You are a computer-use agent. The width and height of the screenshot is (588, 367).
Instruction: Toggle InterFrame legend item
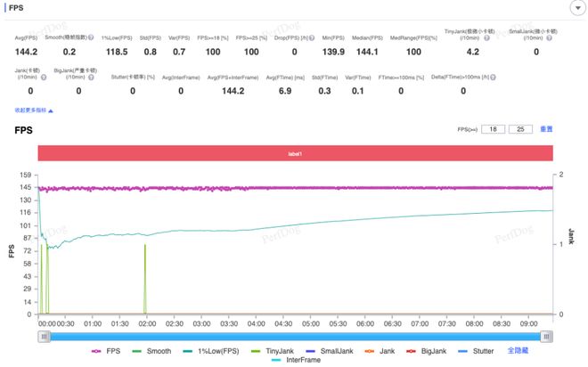pyautogui.click(x=298, y=361)
